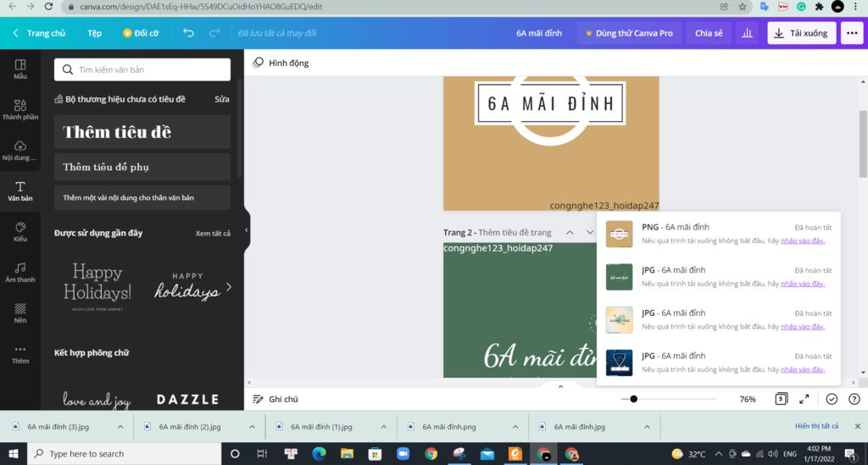Collapse the side panel with arrow handle
Screen dimensions: 868x465
(x=247, y=230)
